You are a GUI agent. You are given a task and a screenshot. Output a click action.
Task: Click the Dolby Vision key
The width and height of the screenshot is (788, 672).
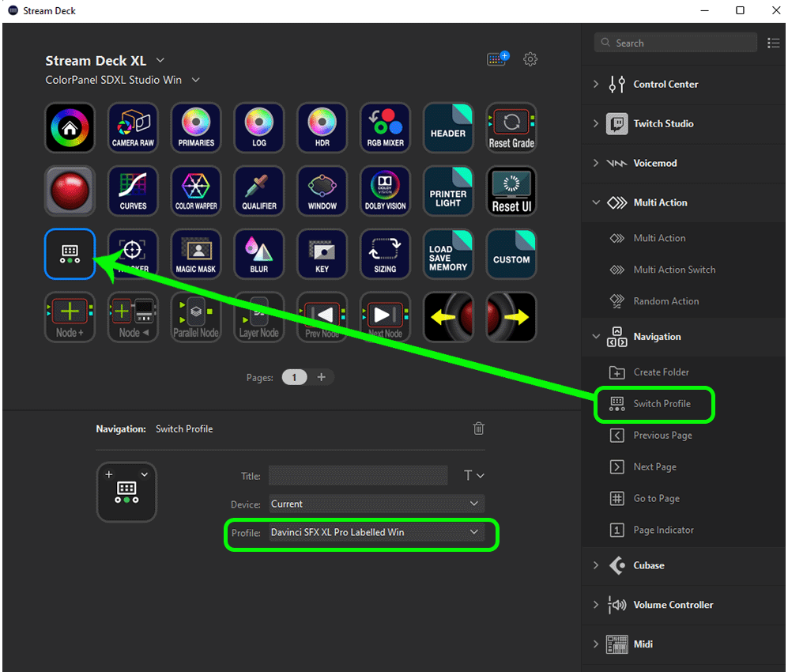[385, 191]
